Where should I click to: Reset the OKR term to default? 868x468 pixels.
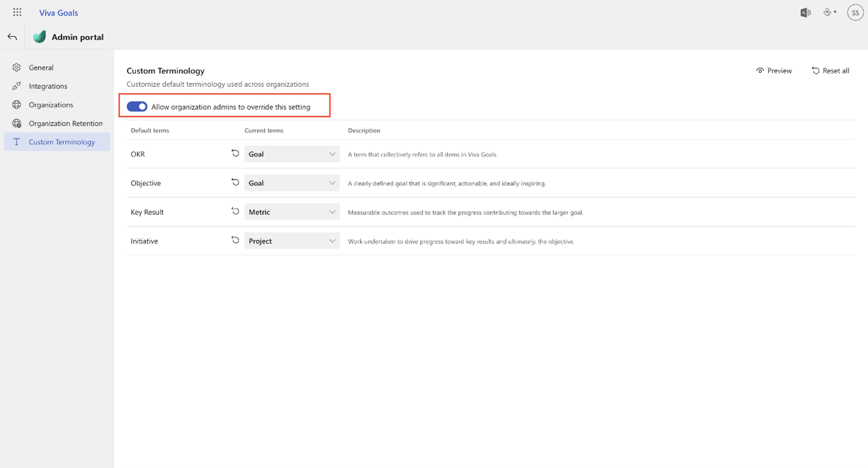point(235,153)
